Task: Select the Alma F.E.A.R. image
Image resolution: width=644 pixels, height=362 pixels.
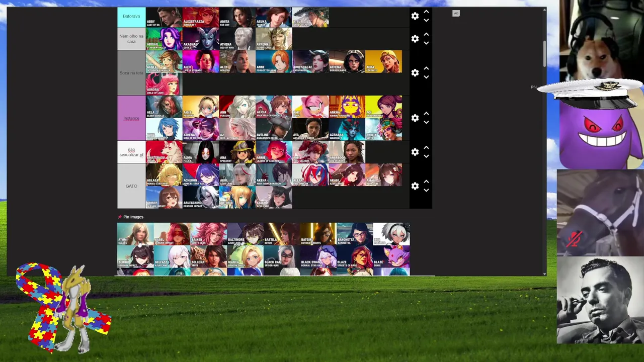Action: click(201, 152)
